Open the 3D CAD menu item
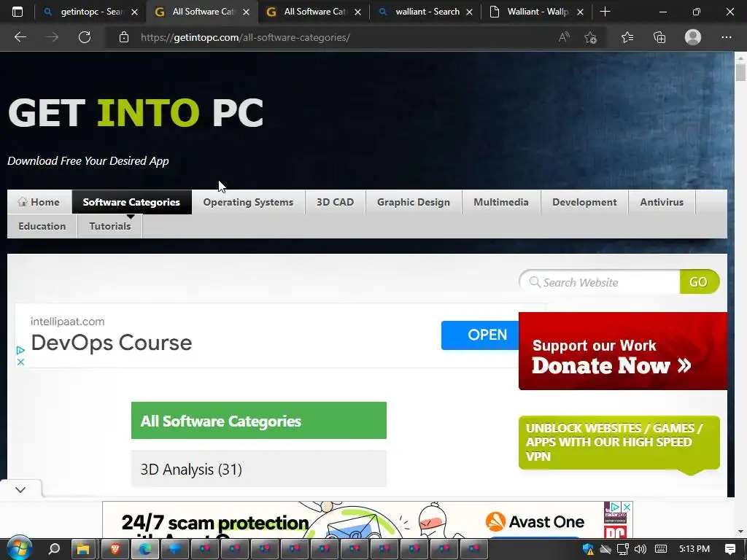 (x=335, y=202)
